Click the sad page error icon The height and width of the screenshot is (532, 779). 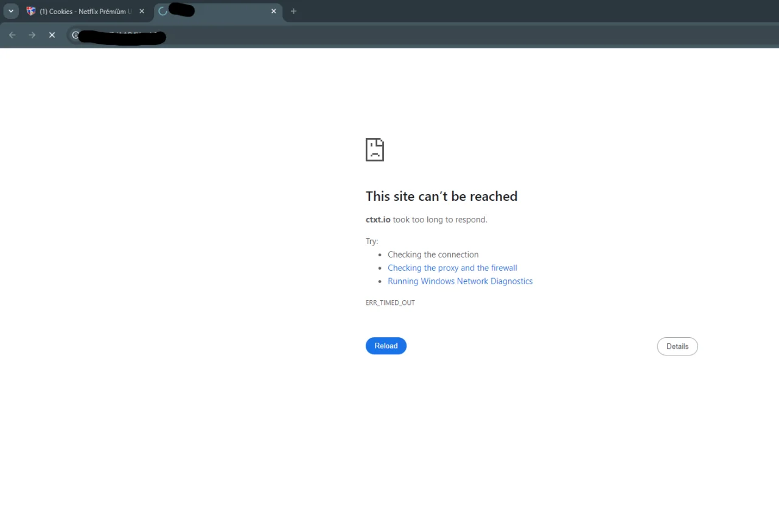[375, 150]
